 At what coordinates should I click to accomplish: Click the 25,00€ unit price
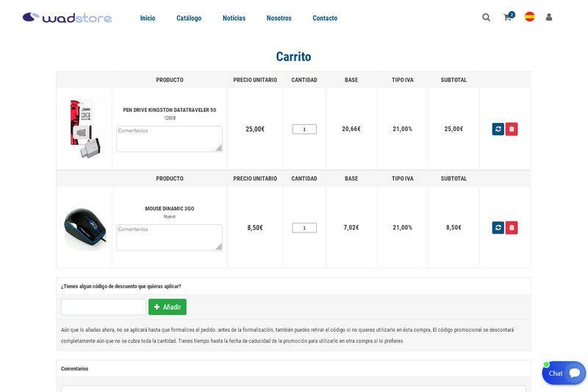(x=255, y=129)
